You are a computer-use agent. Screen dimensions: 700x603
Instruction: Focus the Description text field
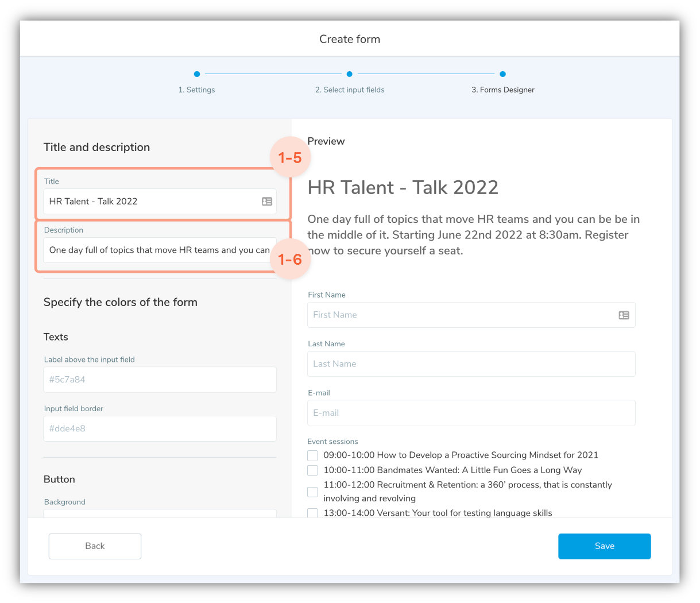(x=155, y=250)
